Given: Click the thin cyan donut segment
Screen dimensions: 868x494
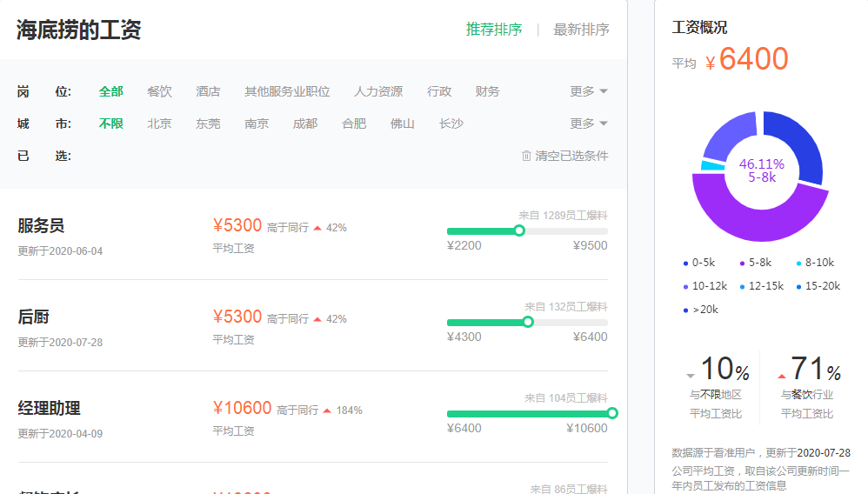Looking at the screenshot, I should point(713,165).
